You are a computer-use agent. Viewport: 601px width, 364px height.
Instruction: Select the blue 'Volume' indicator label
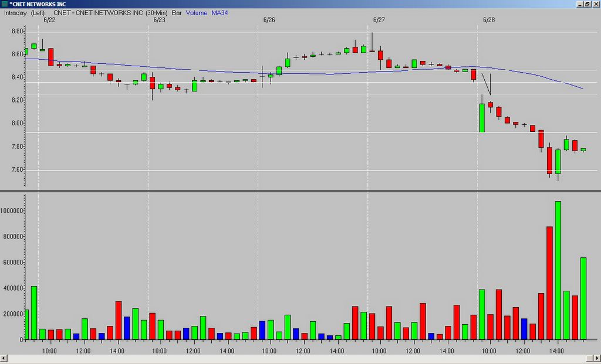tap(197, 13)
